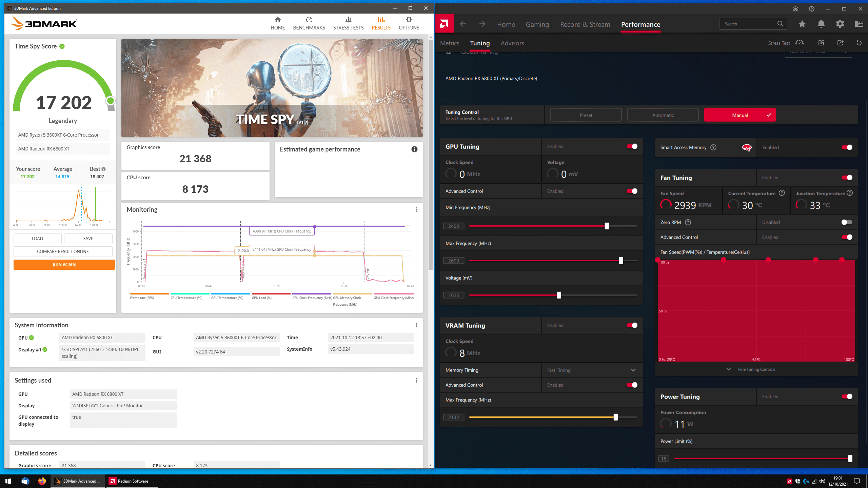Select Automatic tuning control
This screenshot has width=868, height=488.
coord(663,115)
